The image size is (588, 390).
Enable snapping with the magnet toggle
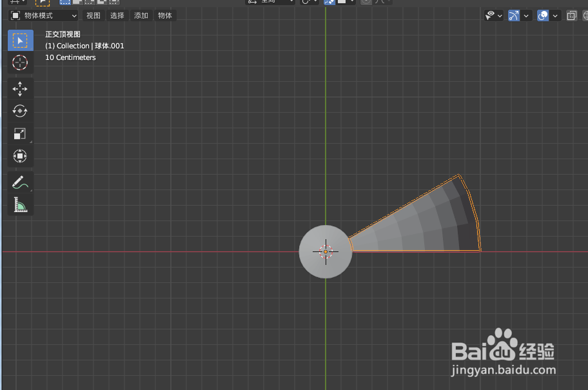coord(328,2)
